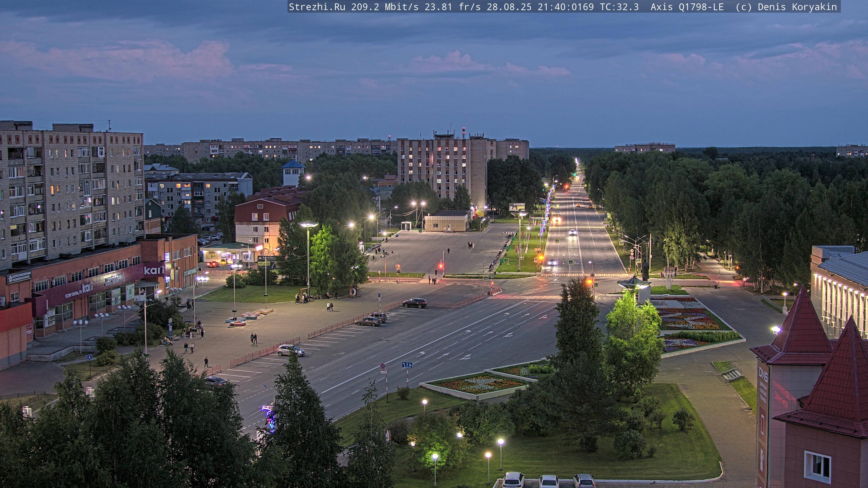Select the TC:32.3 temperature reading
Image resolution: width=868 pixels, height=488 pixels.
point(619,7)
